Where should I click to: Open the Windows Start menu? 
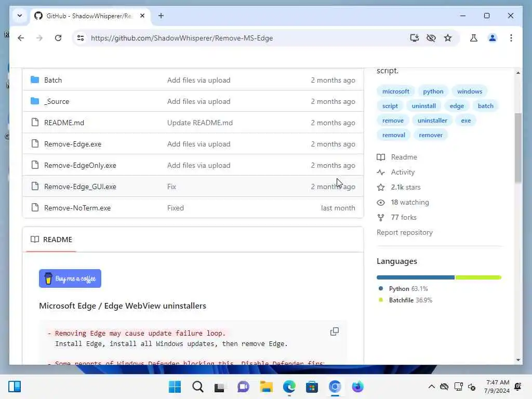coord(175,387)
